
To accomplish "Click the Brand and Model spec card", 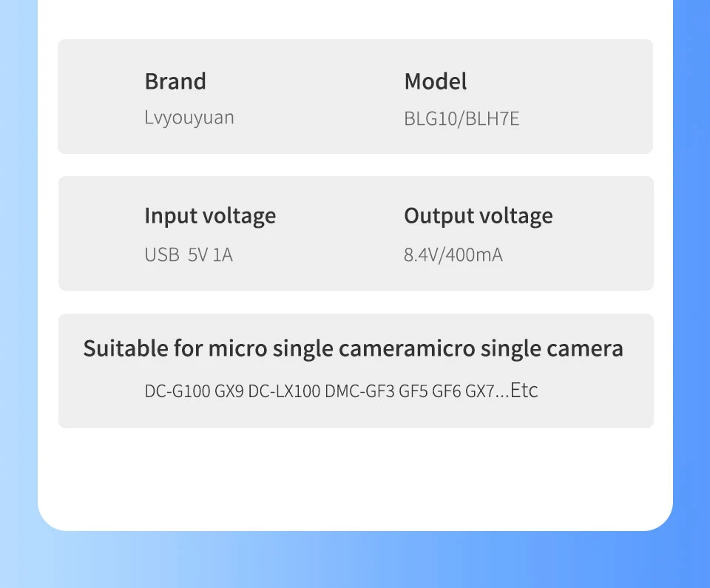I will pos(356,96).
